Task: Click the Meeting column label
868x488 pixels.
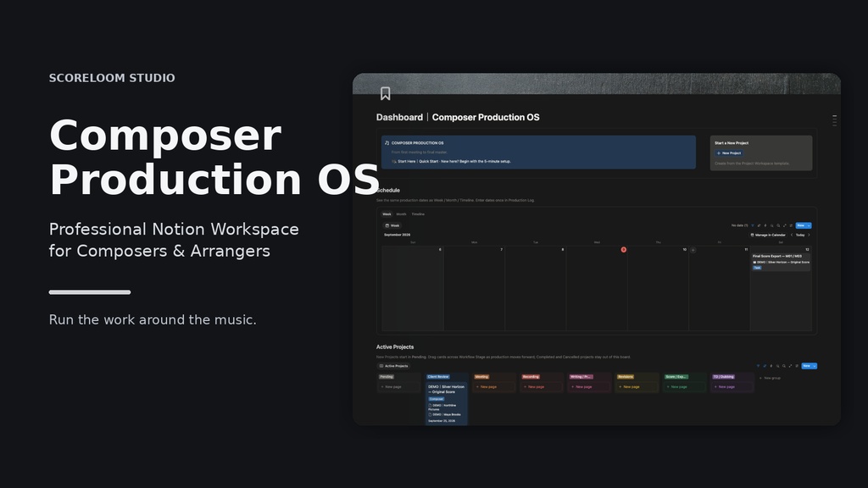Action: pos(481,377)
